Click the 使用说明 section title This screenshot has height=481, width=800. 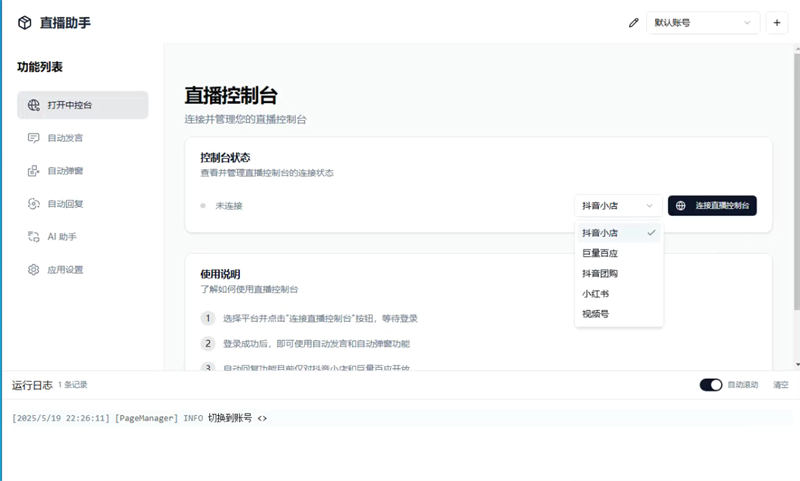click(x=220, y=274)
